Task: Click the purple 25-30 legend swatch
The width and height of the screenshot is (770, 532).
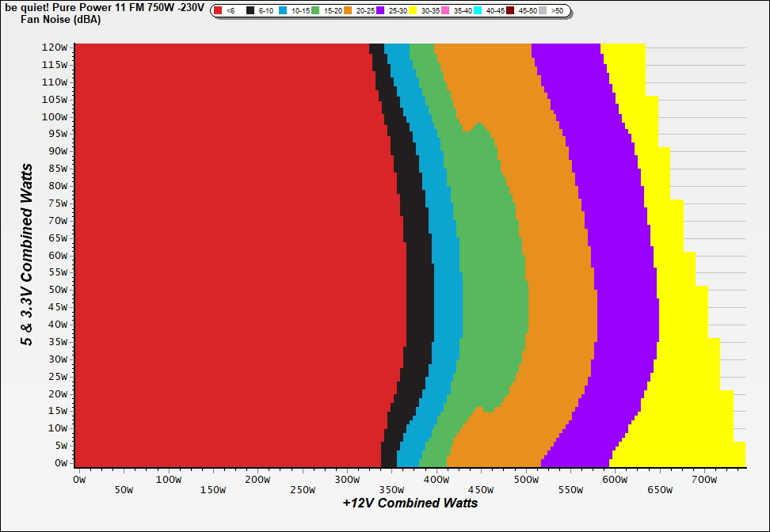Action: coord(380,11)
